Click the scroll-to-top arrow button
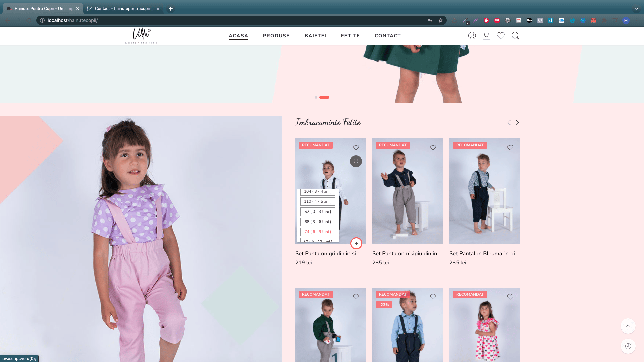Image resolution: width=644 pixels, height=362 pixels. coord(628,326)
